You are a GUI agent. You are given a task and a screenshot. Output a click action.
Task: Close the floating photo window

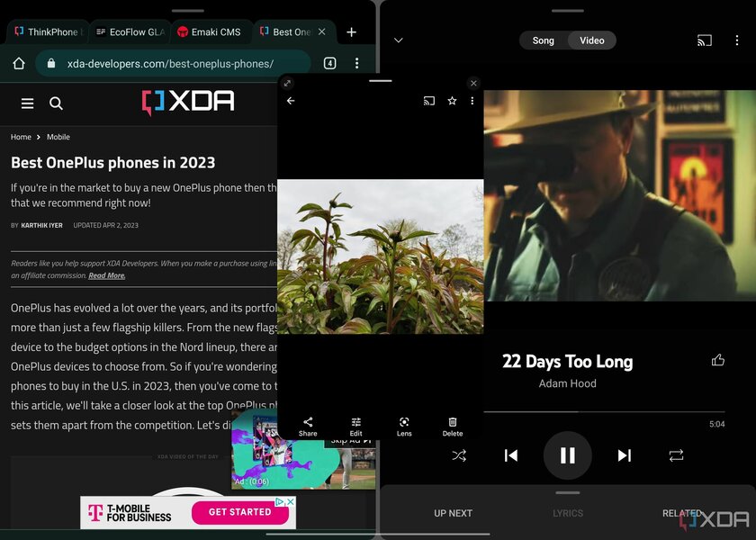click(x=473, y=83)
